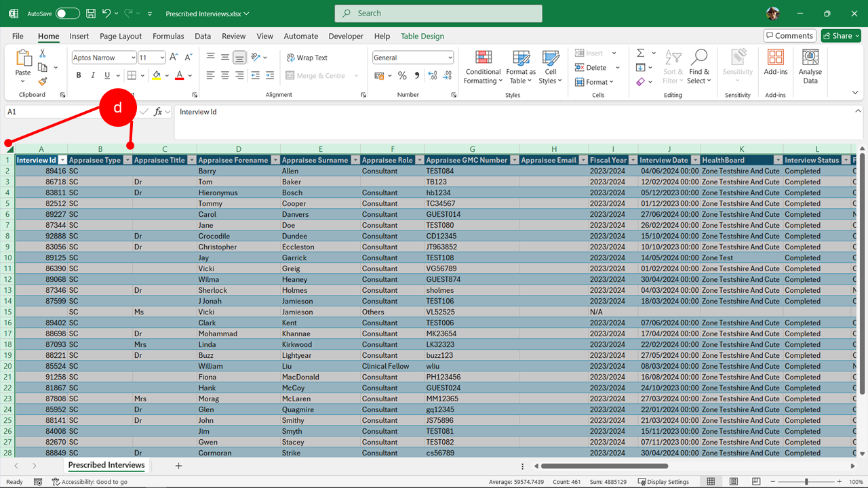Image resolution: width=868 pixels, height=488 pixels.
Task: Open Find & Select magnifier tool
Action: coord(699,67)
